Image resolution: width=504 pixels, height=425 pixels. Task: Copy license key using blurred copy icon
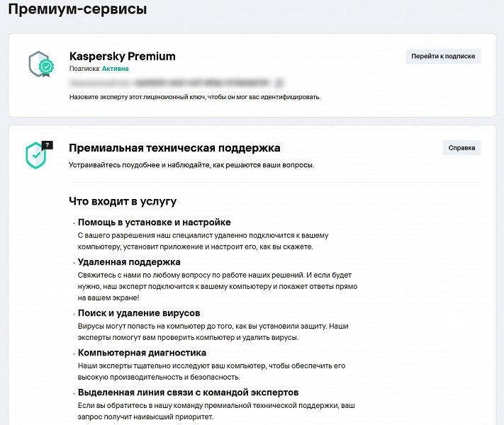pyautogui.click(x=279, y=83)
